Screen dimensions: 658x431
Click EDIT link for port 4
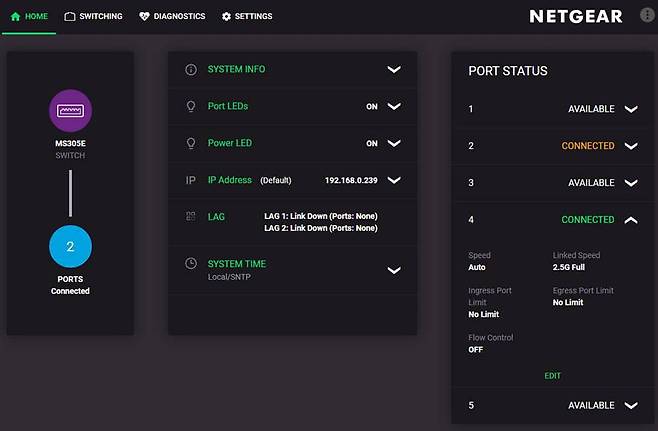coord(553,376)
